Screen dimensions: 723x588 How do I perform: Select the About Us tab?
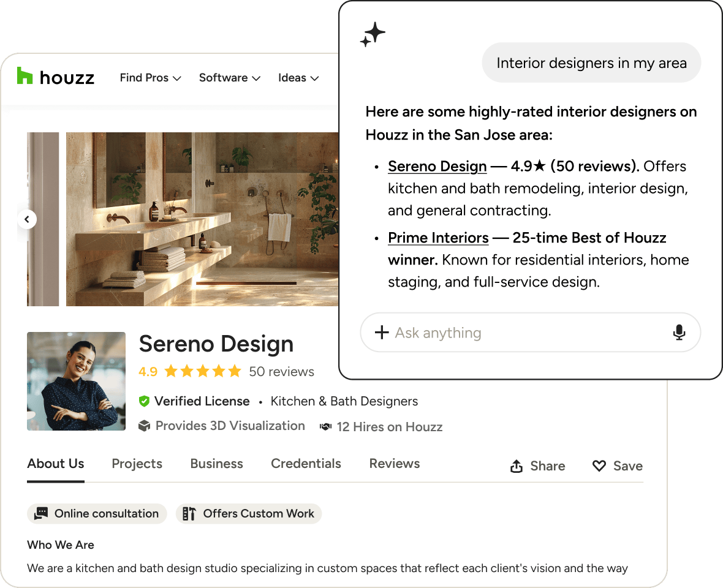pos(55,464)
